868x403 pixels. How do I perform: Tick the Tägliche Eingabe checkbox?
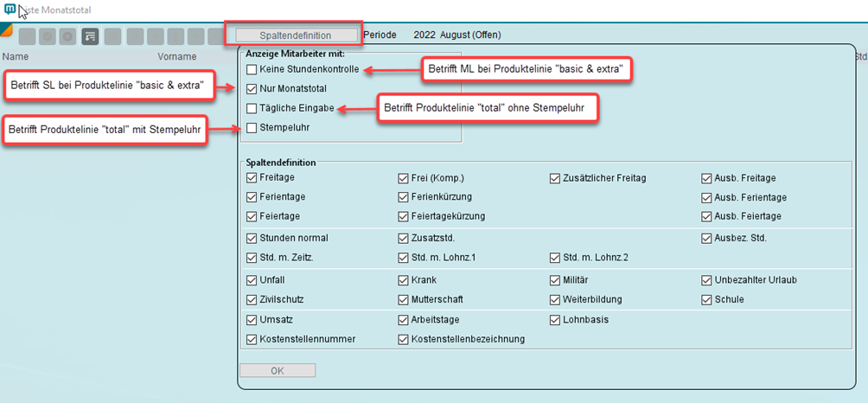tap(252, 108)
